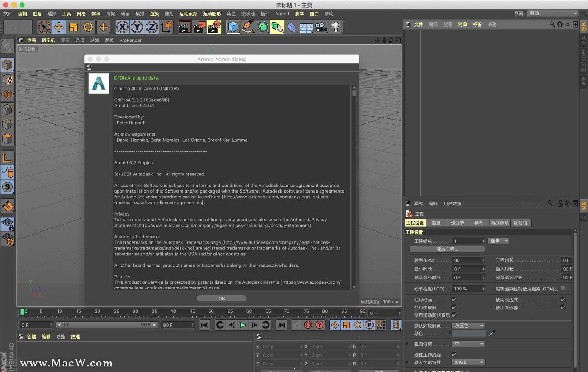Viewport: 588px width, 372px height.
Task: Toggle 使用表达式 checkbox
Action: tap(563, 299)
